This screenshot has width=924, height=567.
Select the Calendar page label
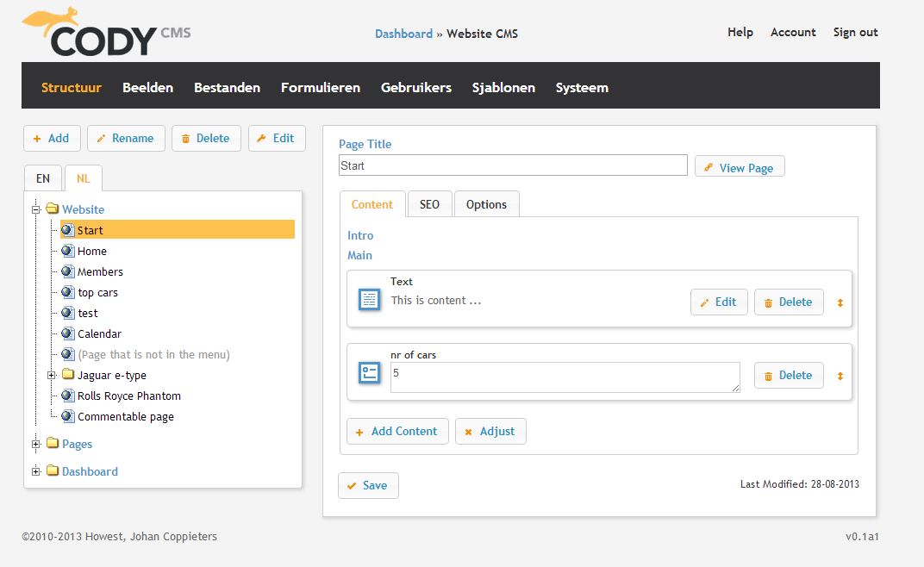[100, 333]
